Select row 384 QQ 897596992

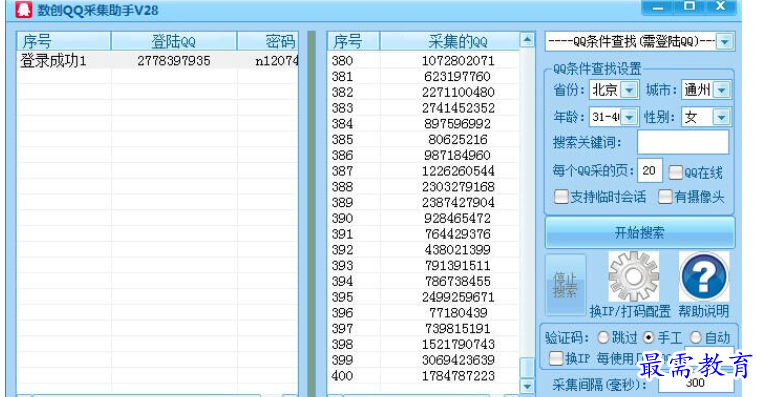click(423, 123)
